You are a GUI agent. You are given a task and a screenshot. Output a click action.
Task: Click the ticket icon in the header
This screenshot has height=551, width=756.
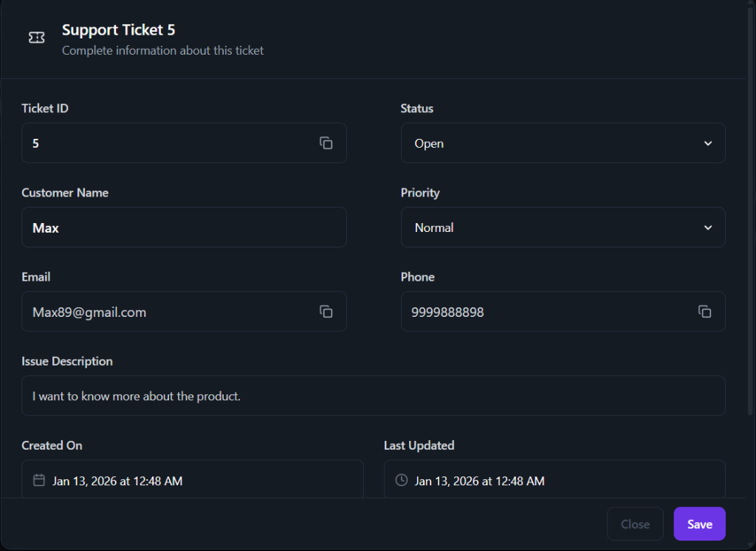point(36,37)
